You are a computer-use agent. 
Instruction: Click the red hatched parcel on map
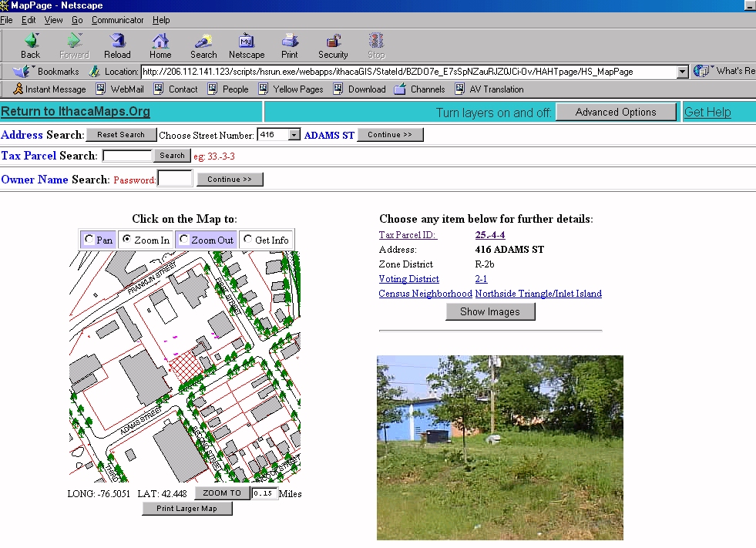tap(184, 365)
